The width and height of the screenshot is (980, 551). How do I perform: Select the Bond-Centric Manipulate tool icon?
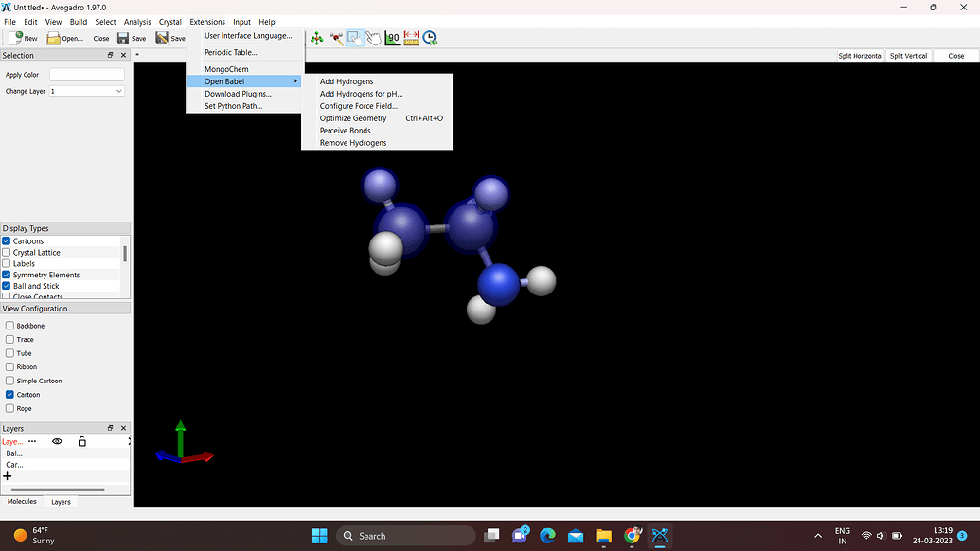coord(336,38)
